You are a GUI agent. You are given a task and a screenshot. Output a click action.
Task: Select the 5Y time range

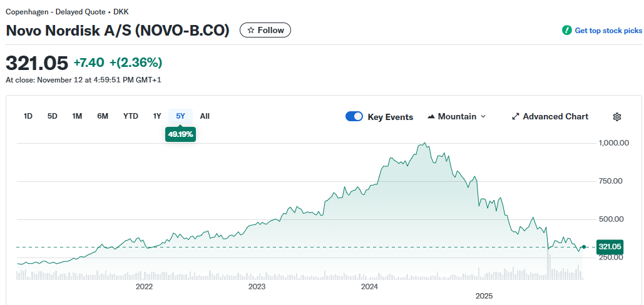181,116
